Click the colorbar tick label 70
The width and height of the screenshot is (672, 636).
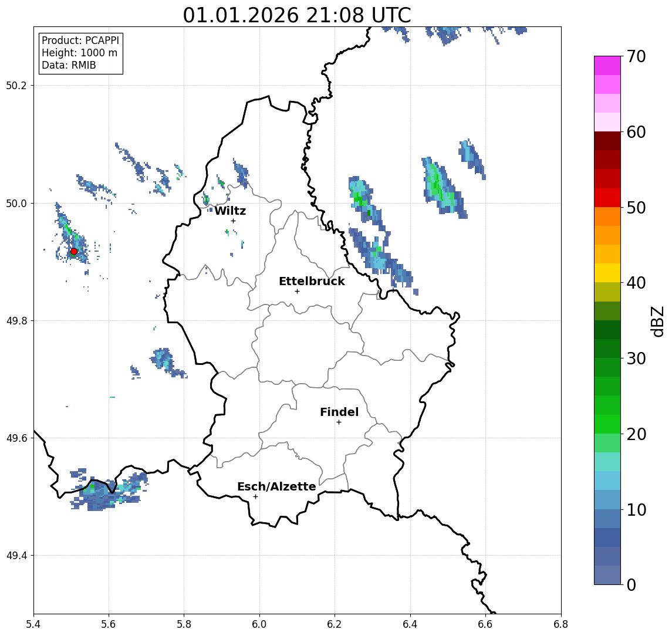click(636, 56)
